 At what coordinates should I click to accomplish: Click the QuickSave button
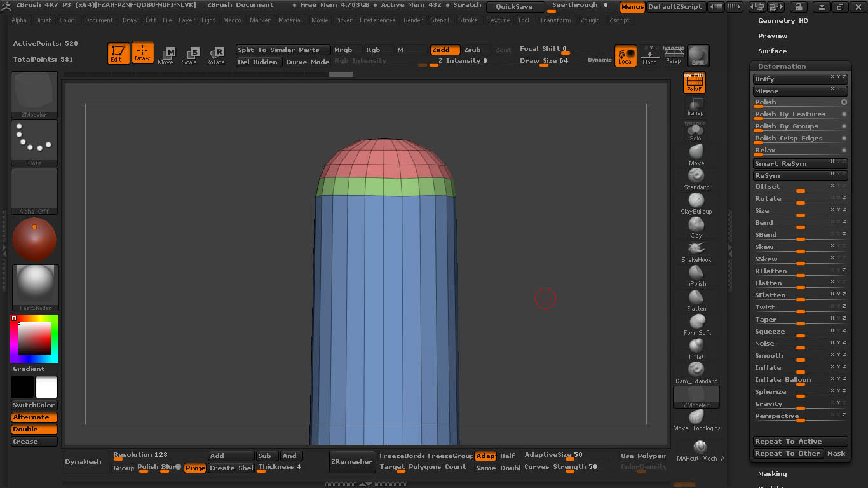[515, 7]
